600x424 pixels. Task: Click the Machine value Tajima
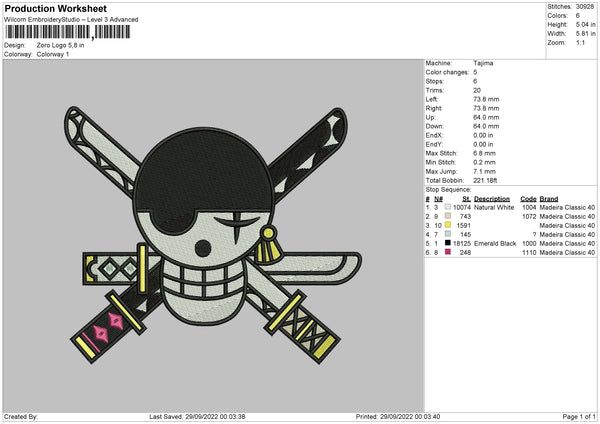[483, 63]
